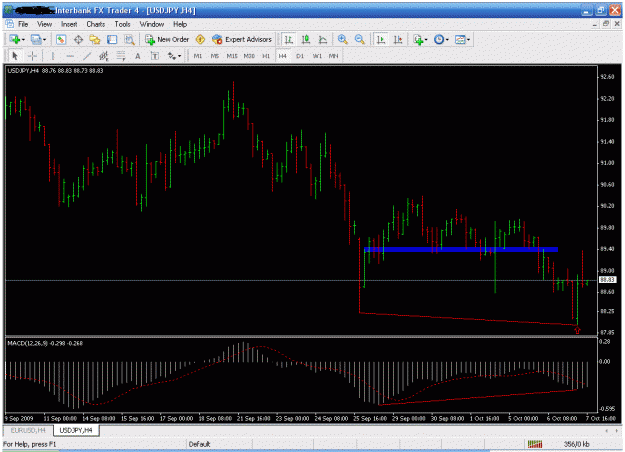Screen dimensions: 625x452
Task: Switch to W1 weekly timeframe
Action: [x=317, y=56]
